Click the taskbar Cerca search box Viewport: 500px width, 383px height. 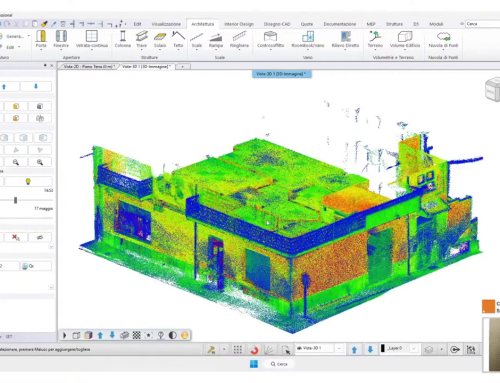(279, 364)
